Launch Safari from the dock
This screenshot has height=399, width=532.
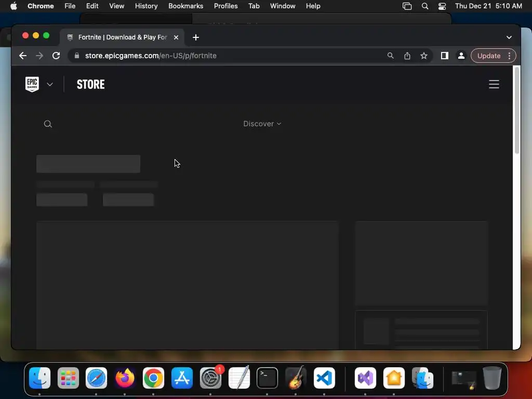(x=96, y=378)
